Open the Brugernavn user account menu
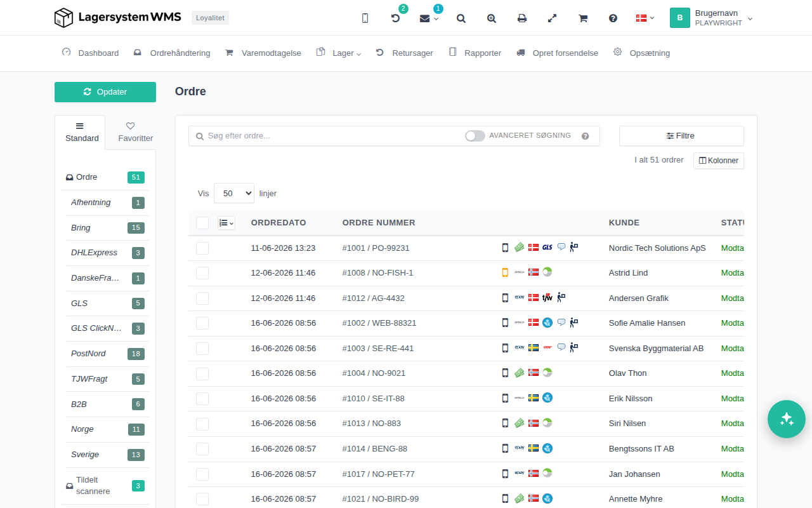Screen dimensions: 812x508 coord(712,18)
